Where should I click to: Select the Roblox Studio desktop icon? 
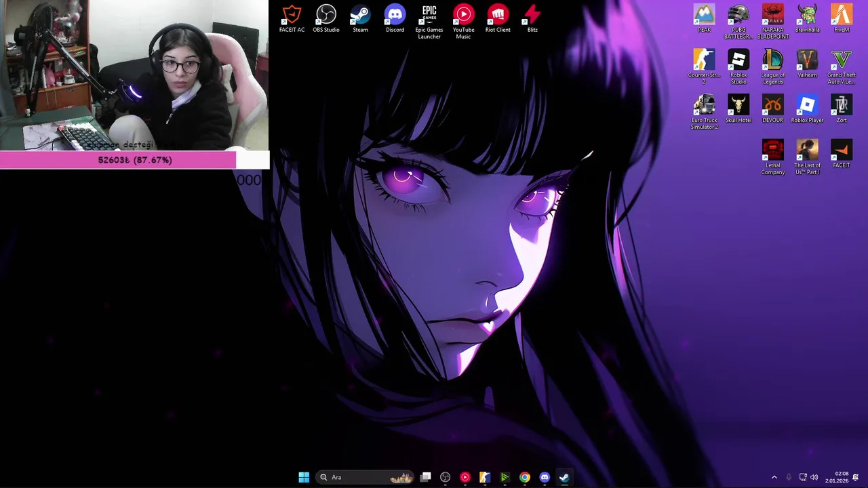point(738,67)
